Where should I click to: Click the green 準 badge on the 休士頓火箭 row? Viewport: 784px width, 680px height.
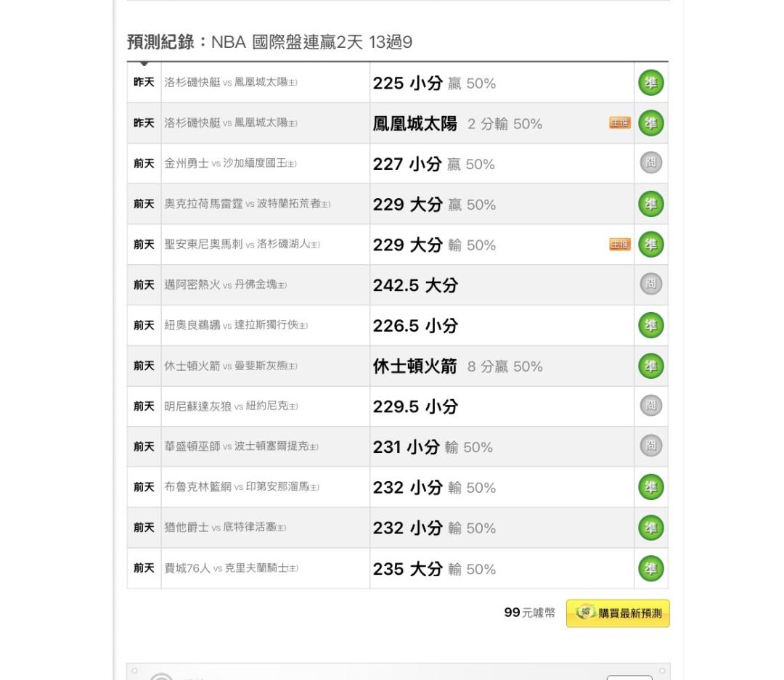(x=650, y=366)
